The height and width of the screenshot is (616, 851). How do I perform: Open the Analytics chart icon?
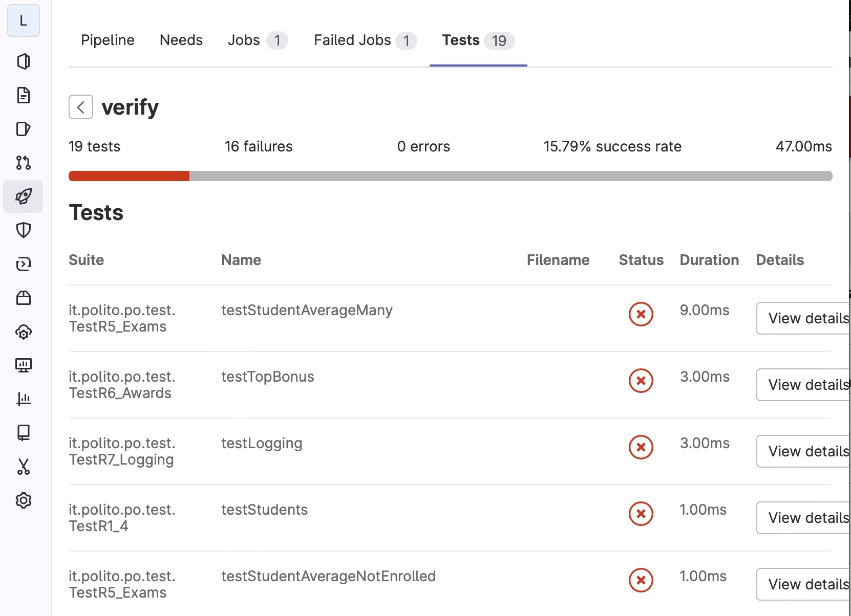(x=23, y=399)
